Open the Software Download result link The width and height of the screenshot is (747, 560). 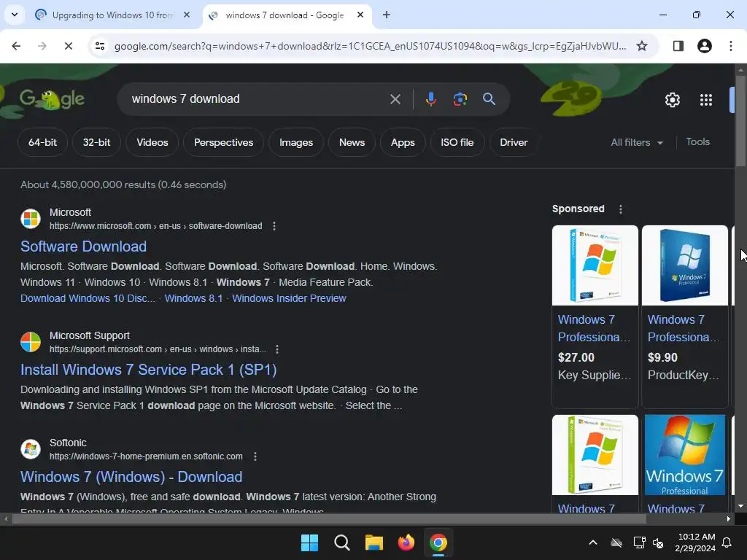[83, 246]
